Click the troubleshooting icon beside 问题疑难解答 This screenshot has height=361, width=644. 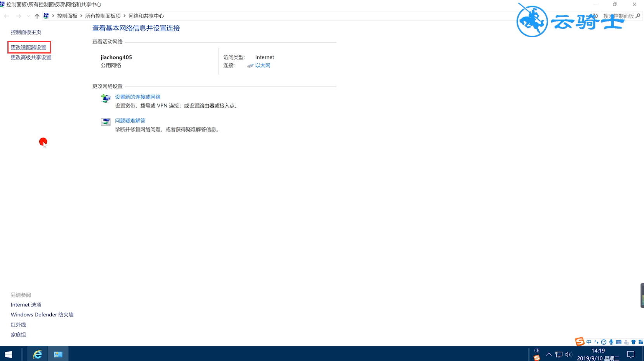(105, 122)
